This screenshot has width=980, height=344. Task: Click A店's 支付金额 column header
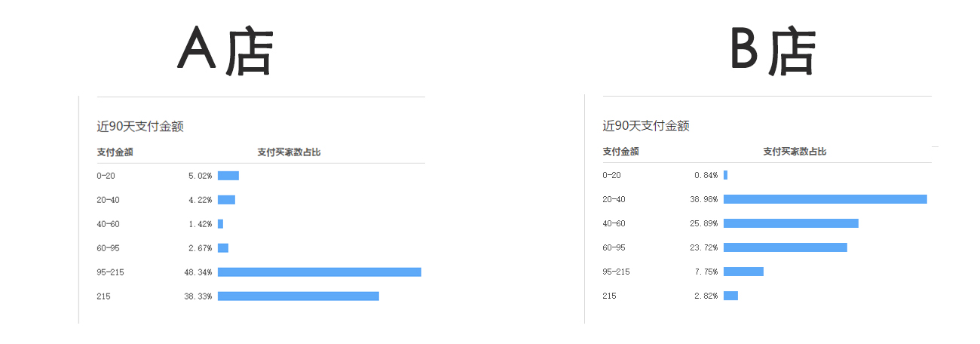click(x=115, y=152)
